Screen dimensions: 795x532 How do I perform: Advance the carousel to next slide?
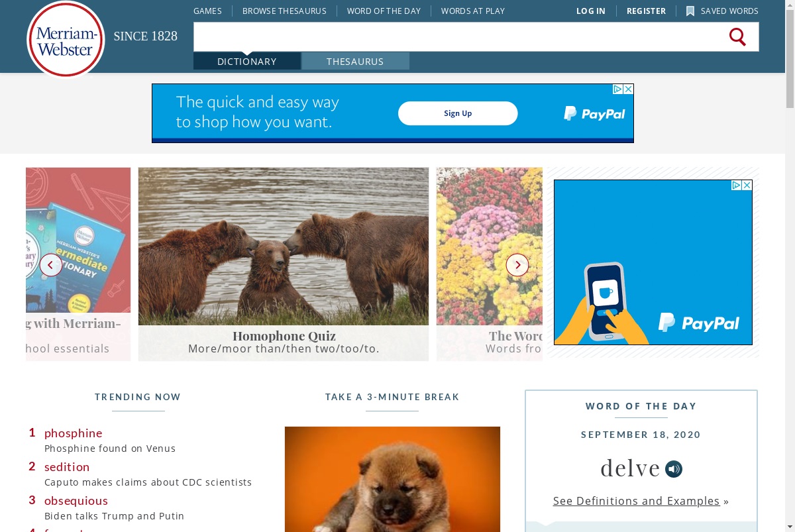517,265
